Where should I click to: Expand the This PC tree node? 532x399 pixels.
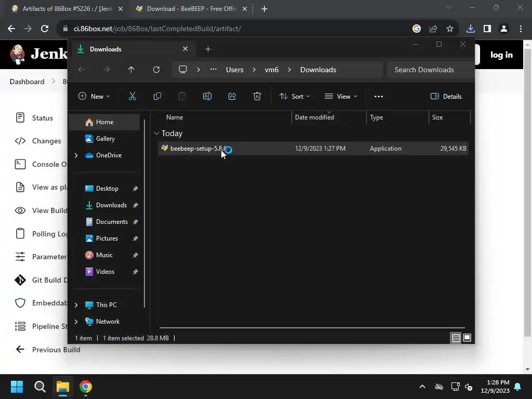[x=76, y=305]
